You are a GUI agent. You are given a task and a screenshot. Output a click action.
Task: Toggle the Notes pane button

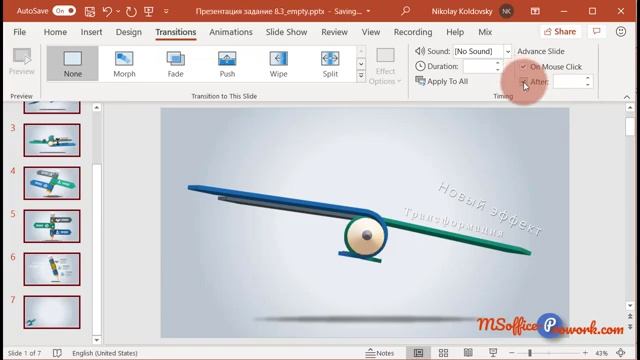pos(380,353)
